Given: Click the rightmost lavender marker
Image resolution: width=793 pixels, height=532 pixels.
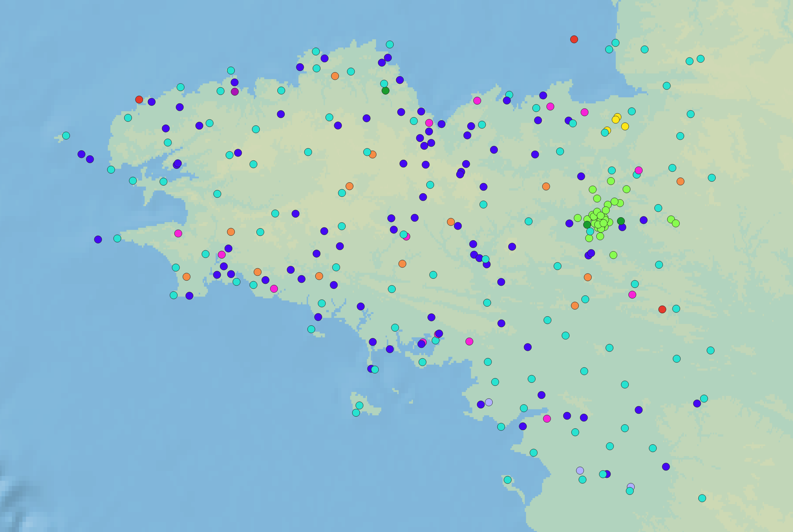Looking at the screenshot, I should (631, 487).
